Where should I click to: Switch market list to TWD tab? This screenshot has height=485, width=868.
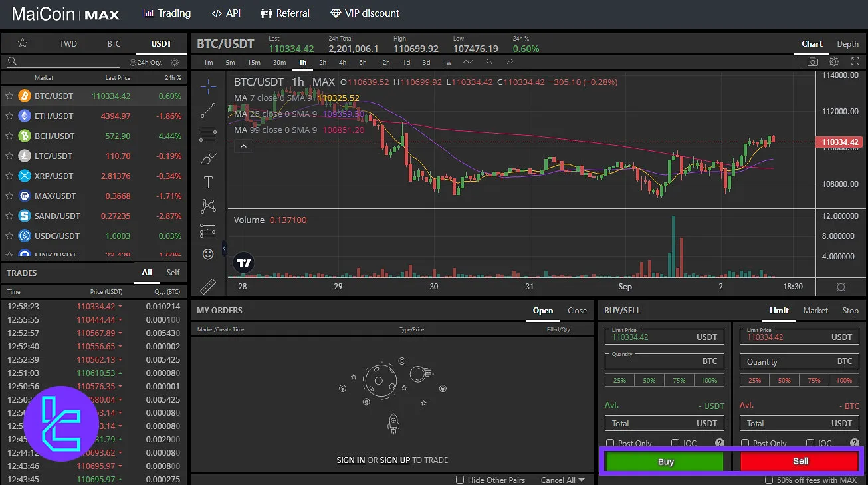68,43
